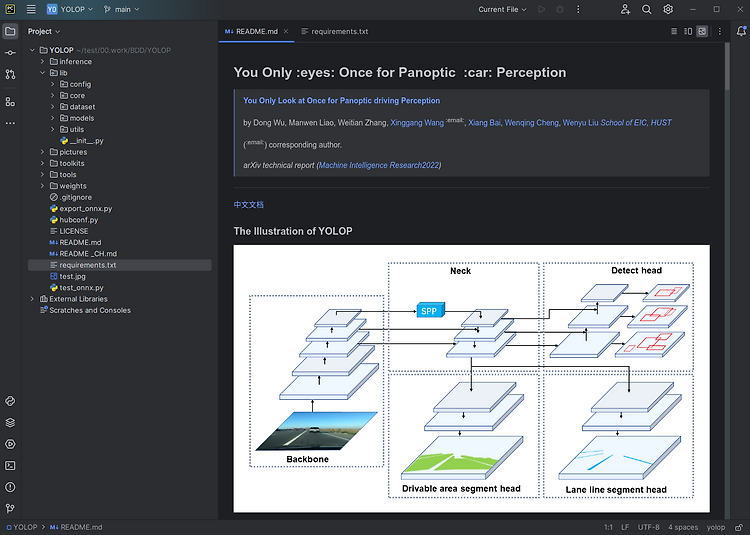Viewport: 750px width, 535px height.
Task: Click the editor vertical scrollbar thumb
Action: click(x=728, y=66)
